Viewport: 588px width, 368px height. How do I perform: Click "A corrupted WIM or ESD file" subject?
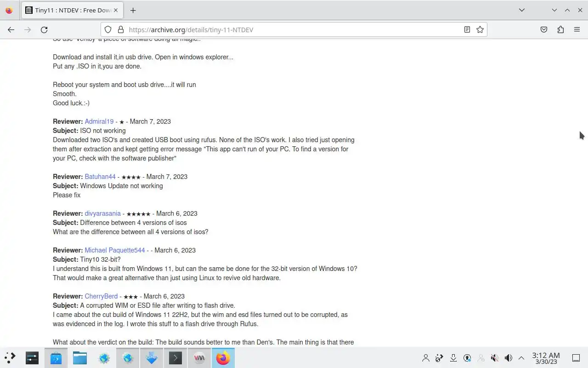(x=158, y=305)
